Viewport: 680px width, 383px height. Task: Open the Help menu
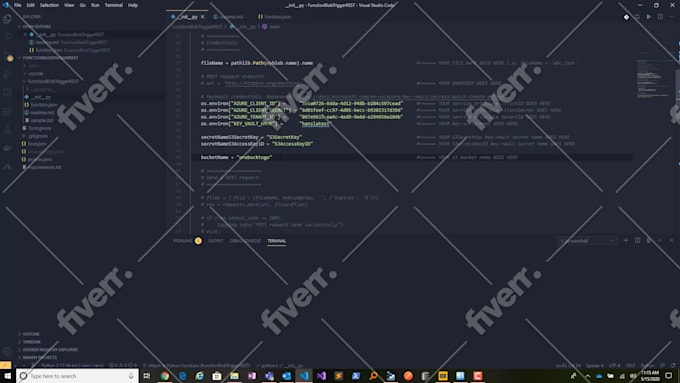[133, 5]
